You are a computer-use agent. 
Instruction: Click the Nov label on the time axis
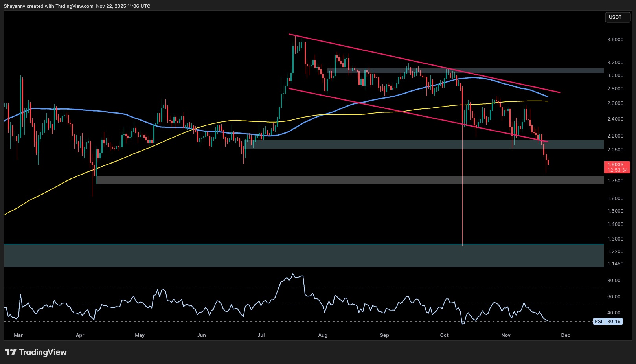(506, 335)
